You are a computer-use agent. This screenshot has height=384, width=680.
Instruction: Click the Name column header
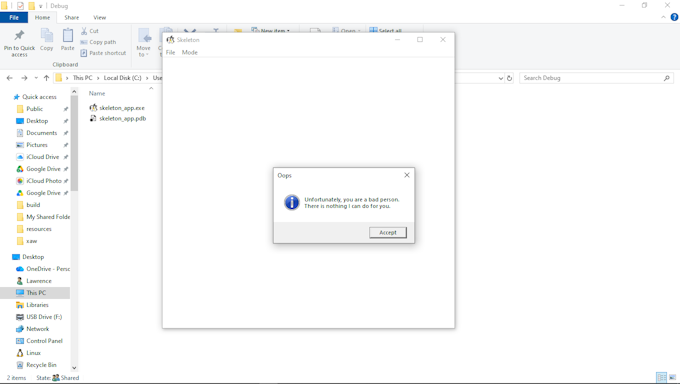pos(97,93)
